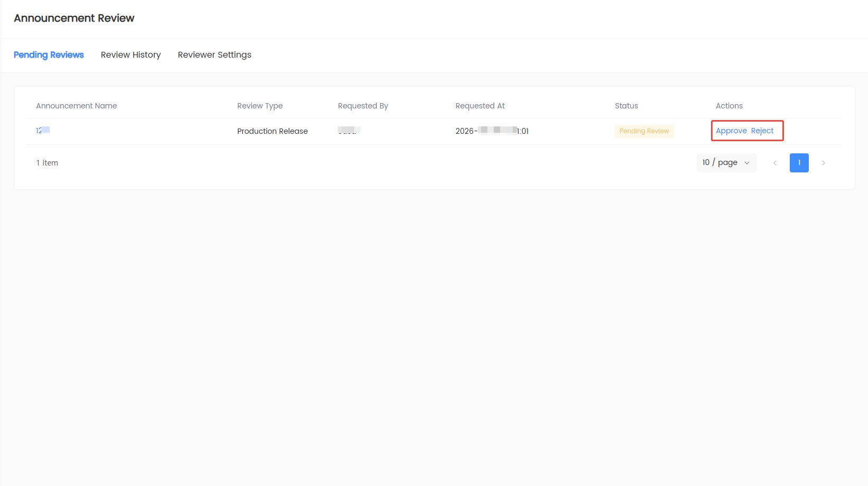Viewport: 868px width, 486px height.
Task: Open the announcement name link in the row
Action: pyautogui.click(x=43, y=130)
